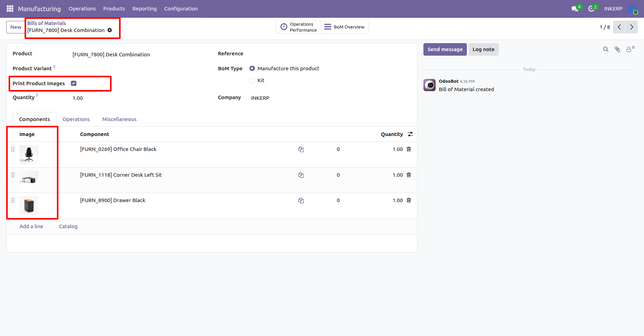Open the attachments paperclip icon
Image resolution: width=644 pixels, height=336 pixels.
click(x=617, y=49)
